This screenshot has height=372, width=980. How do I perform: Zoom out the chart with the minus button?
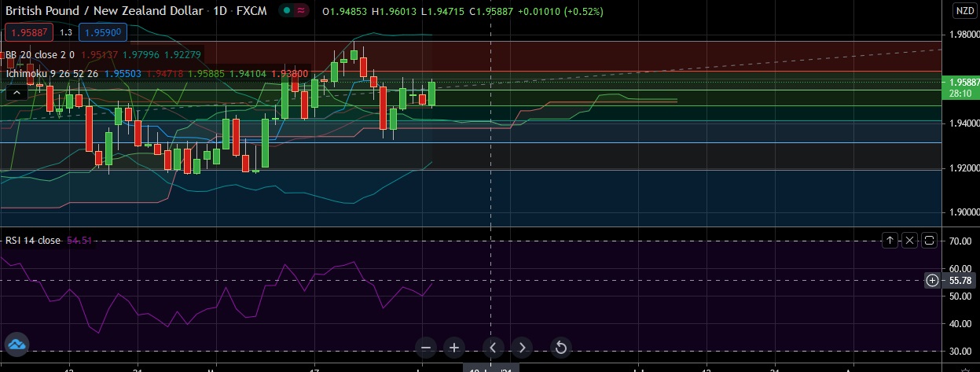426,347
